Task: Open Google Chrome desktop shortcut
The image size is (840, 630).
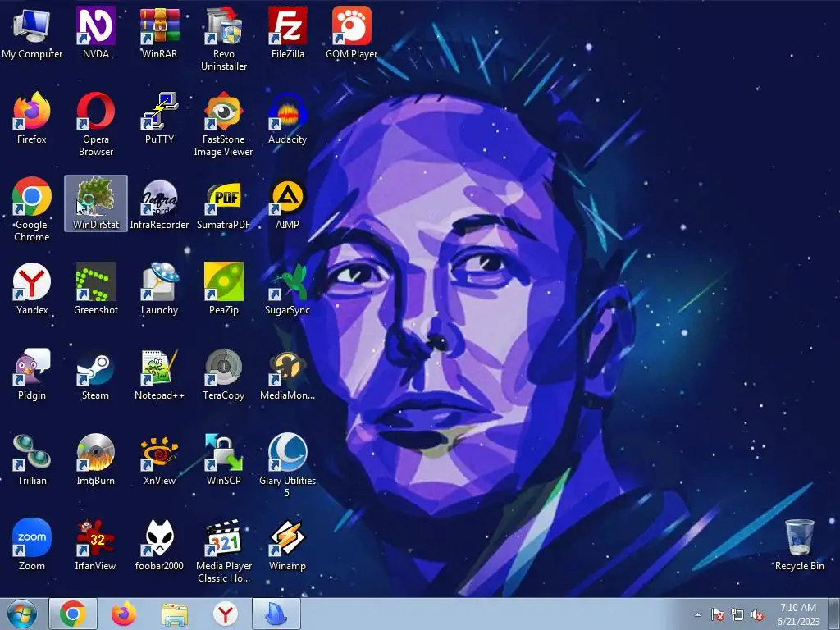Action: coord(32,209)
